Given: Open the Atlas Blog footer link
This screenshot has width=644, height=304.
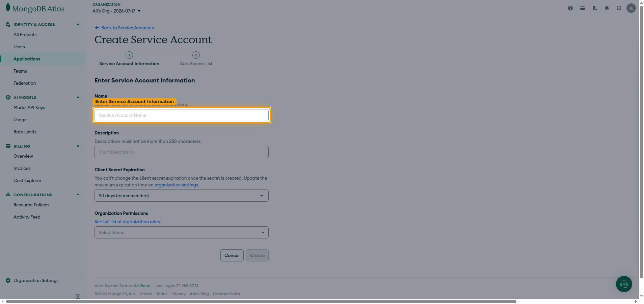Looking at the screenshot, I should pyautogui.click(x=199, y=294).
